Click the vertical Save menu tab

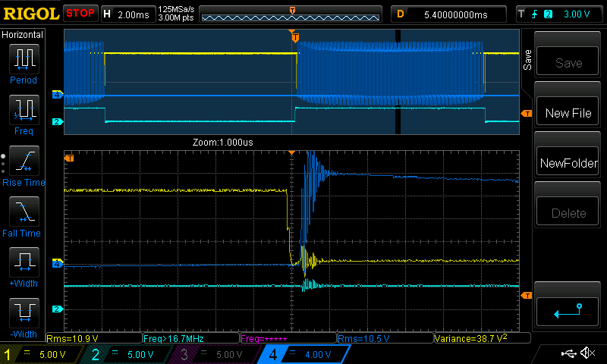527,60
